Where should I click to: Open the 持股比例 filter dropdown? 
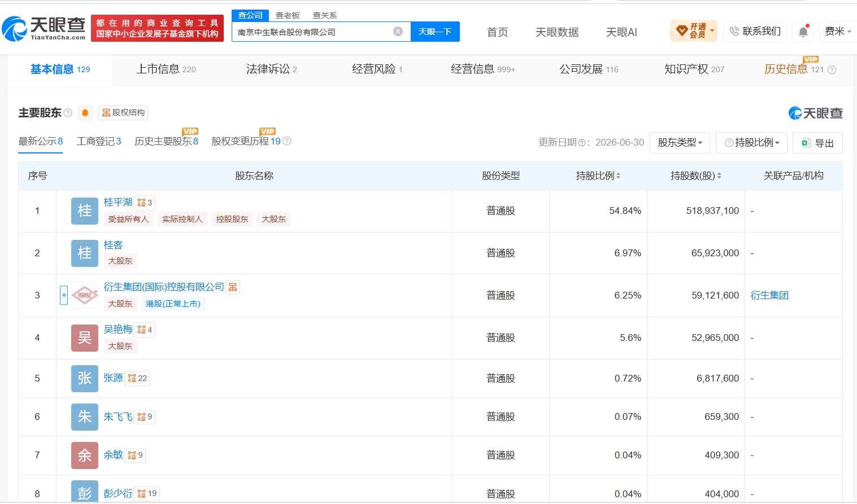tap(752, 143)
